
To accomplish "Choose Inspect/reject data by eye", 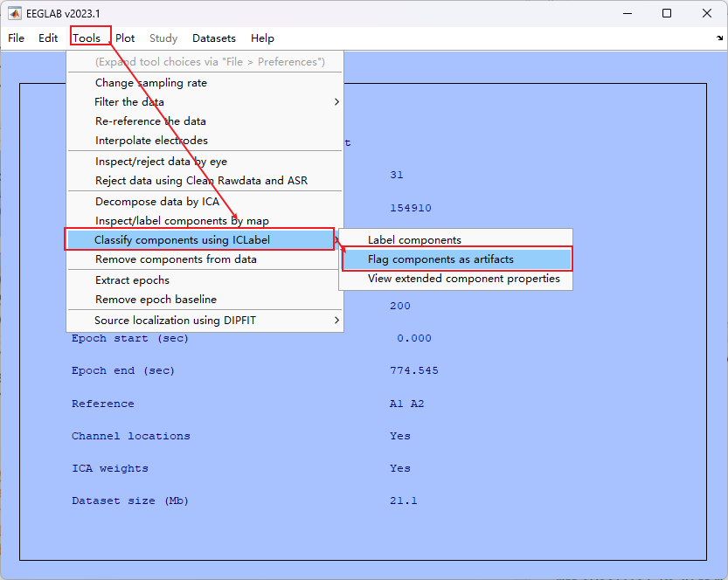I will coord(205,162).
